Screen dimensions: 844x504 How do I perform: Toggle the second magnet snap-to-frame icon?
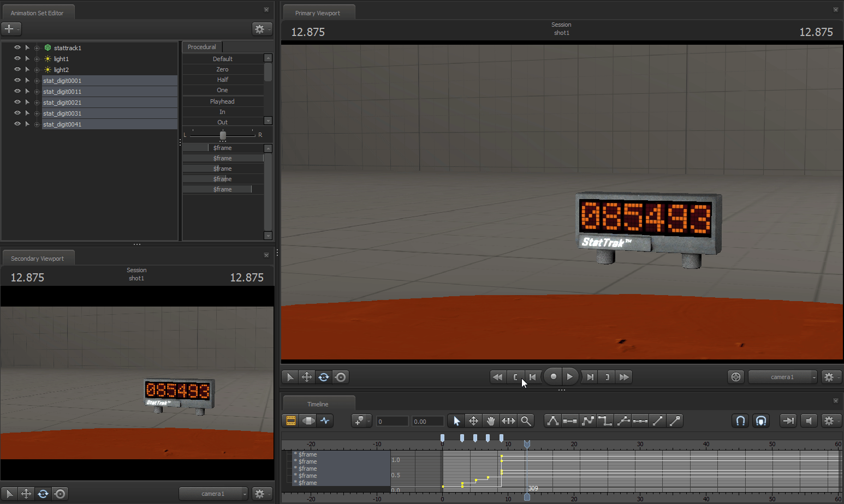pos(761,421)
